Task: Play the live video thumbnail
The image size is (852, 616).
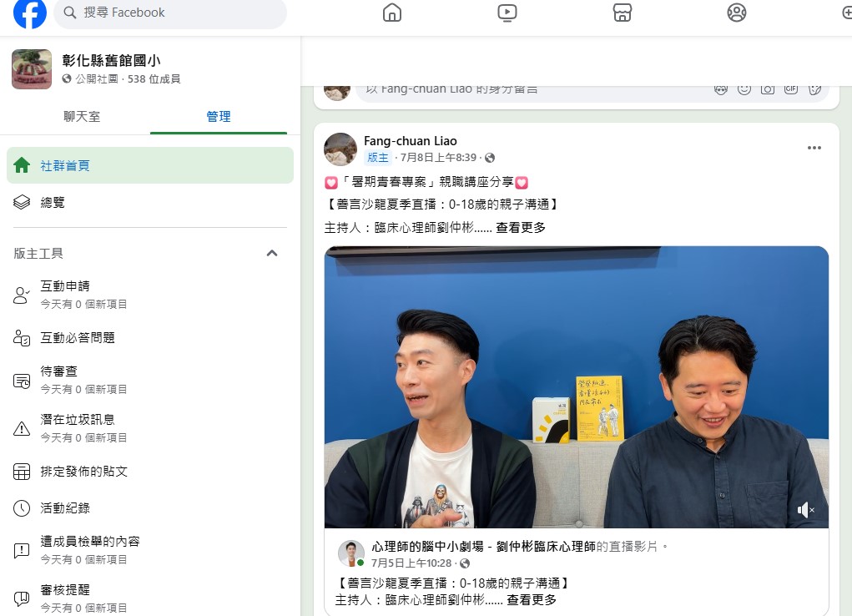Action: pyautogui.click(x=577, y=387)
